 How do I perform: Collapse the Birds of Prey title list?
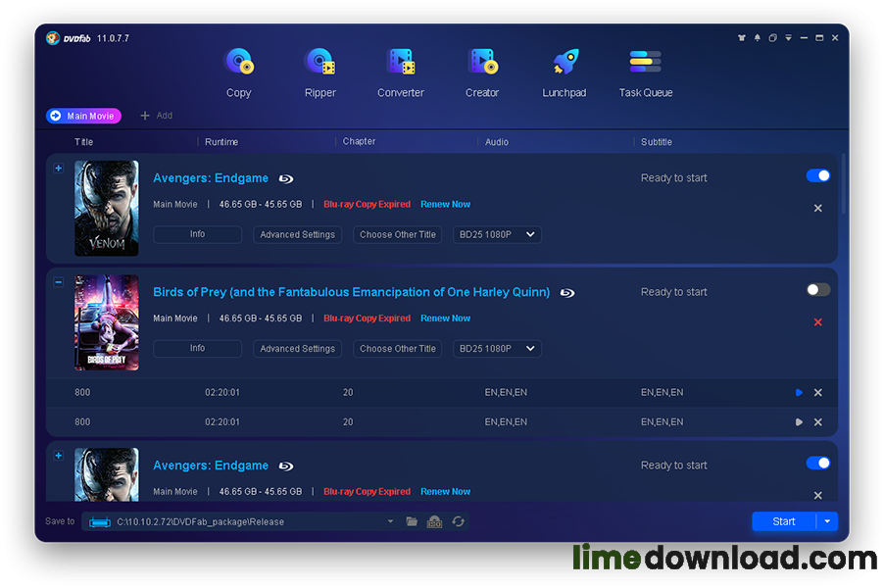click(58, 282)
